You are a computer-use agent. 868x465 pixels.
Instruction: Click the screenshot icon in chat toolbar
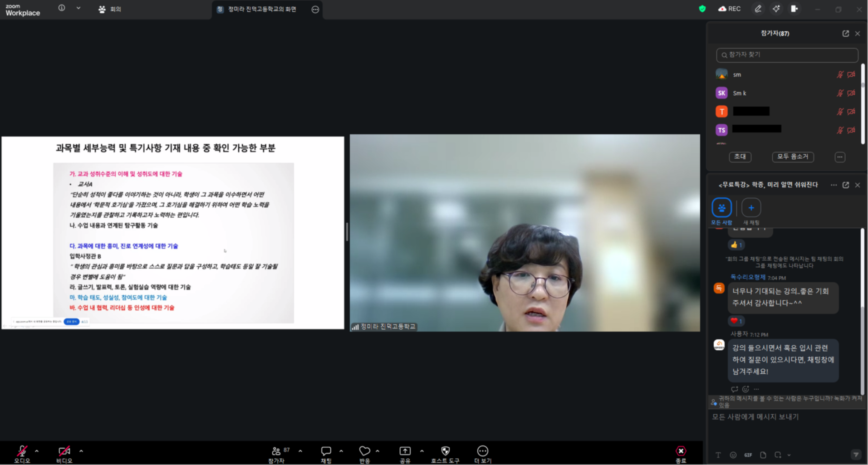778,455
